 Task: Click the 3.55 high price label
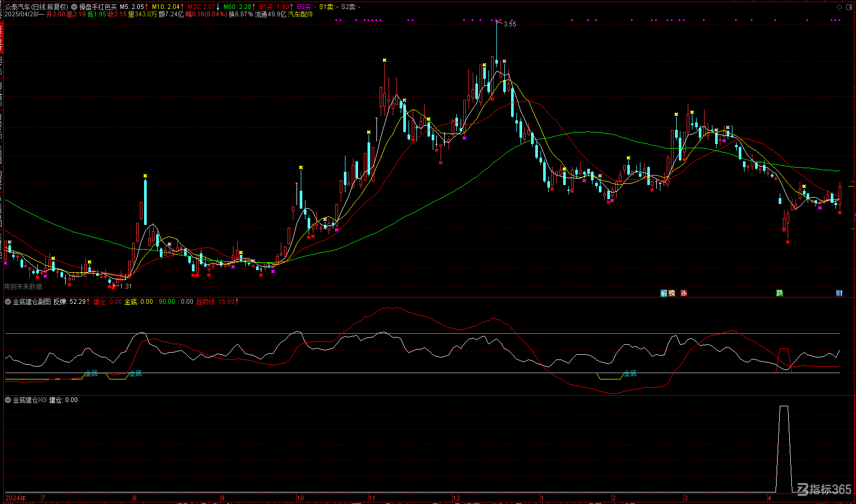510,24
